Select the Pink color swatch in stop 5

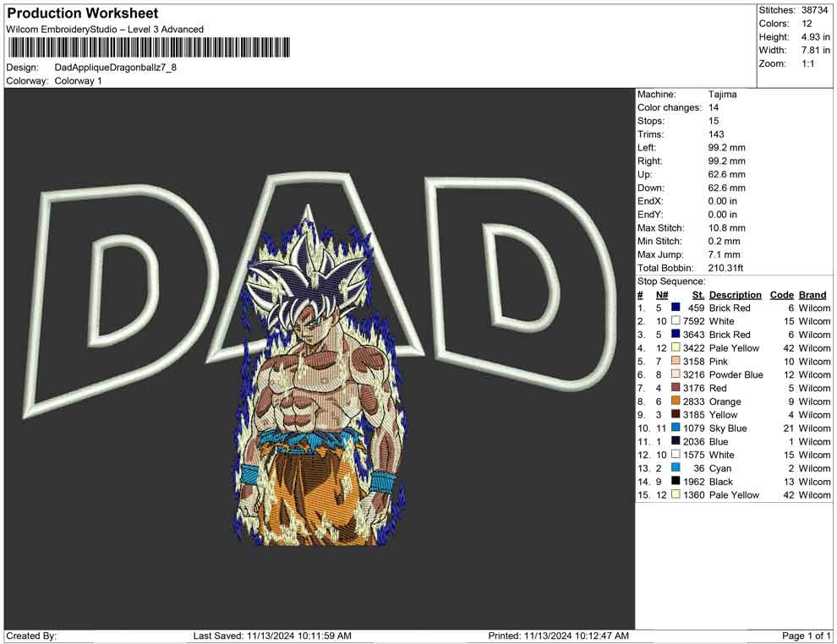click(676, 361)
